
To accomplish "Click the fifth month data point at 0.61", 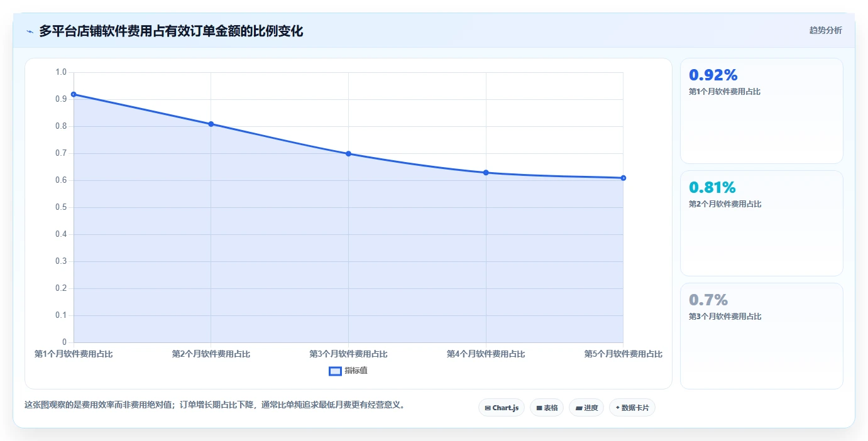I will [624, 178].
